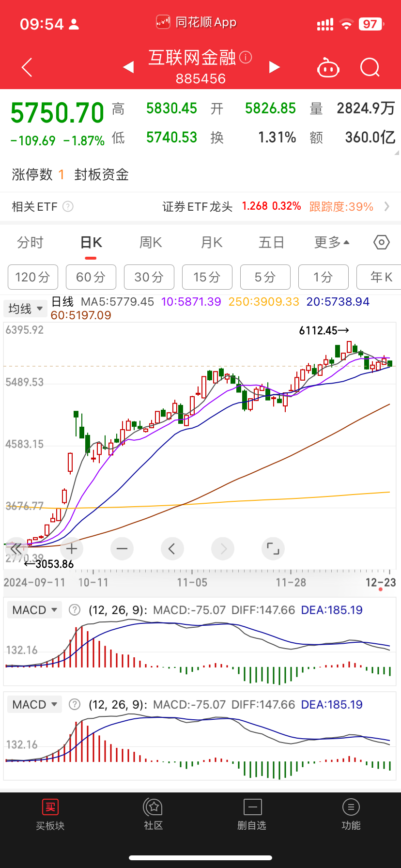Tap 删自选 to remove from watchlist
This screenshot has height=868, width=401.
[252, 814]
